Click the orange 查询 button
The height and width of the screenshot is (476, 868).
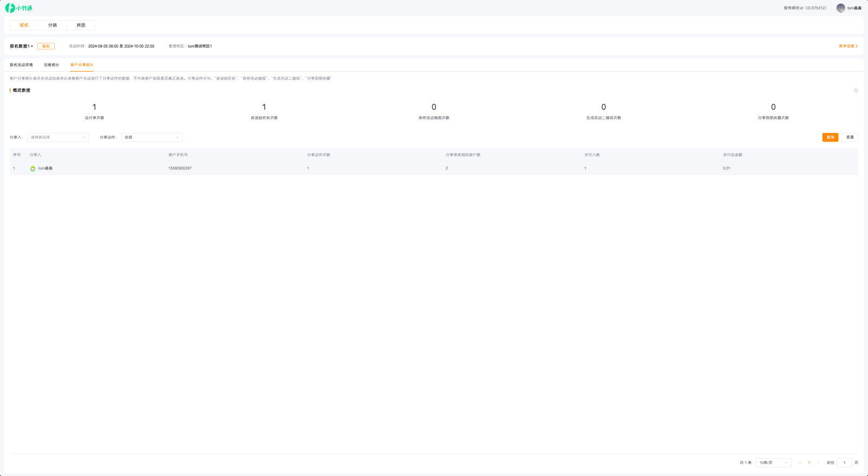pyautogui.click(x=830, y=137)
